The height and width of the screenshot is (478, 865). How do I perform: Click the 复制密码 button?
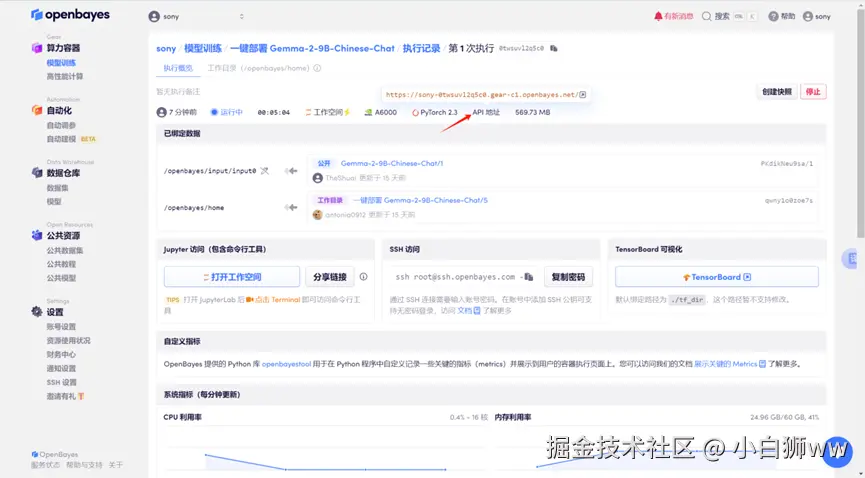pos(568,277)
